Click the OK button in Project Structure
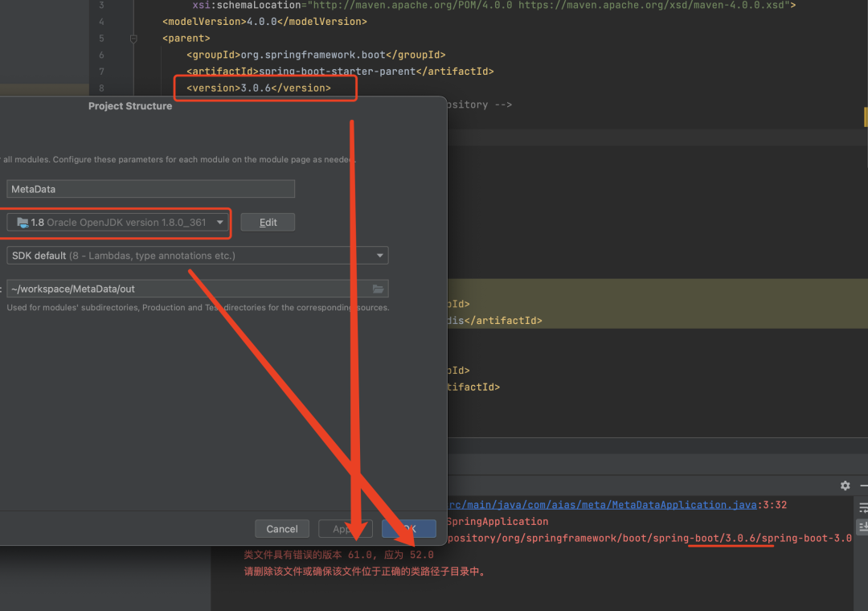The height and width of the screenshot is (611, 868). point(408,529)
